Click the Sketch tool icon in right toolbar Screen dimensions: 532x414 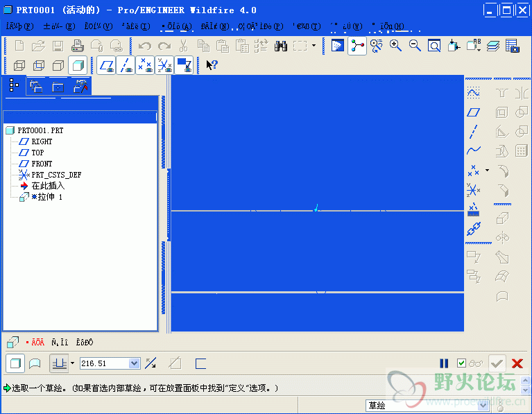[473, 92]
